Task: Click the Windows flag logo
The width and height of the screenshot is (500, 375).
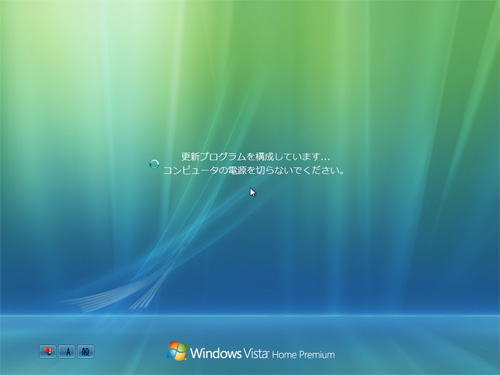Action: 177,351
